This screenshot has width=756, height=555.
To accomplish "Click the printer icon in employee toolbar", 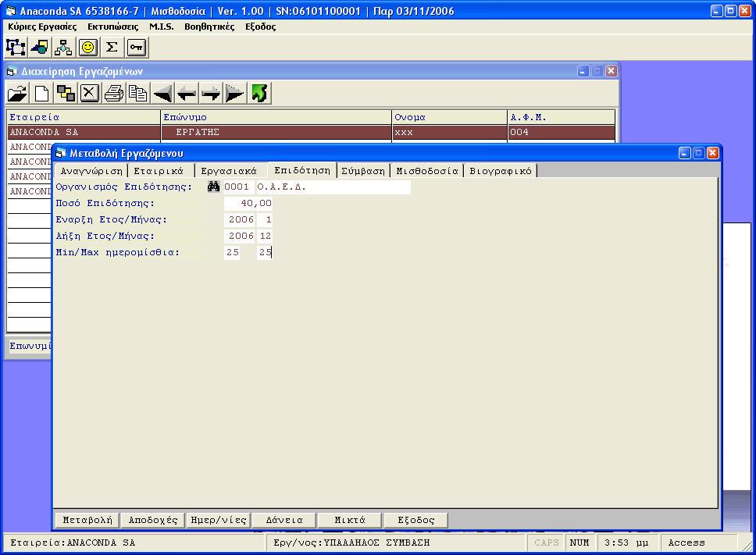I will pyautogui.click(x=114, y=93).
